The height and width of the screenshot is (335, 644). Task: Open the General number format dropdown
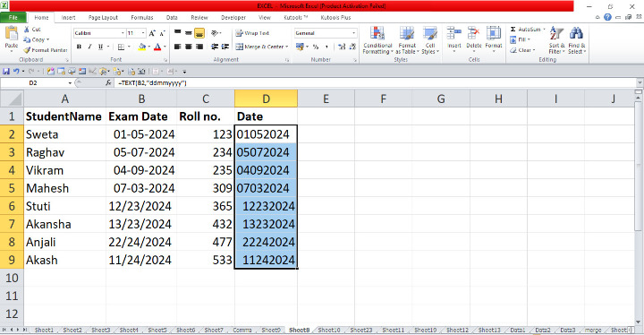pyautogui.click(x=353, y=33)
